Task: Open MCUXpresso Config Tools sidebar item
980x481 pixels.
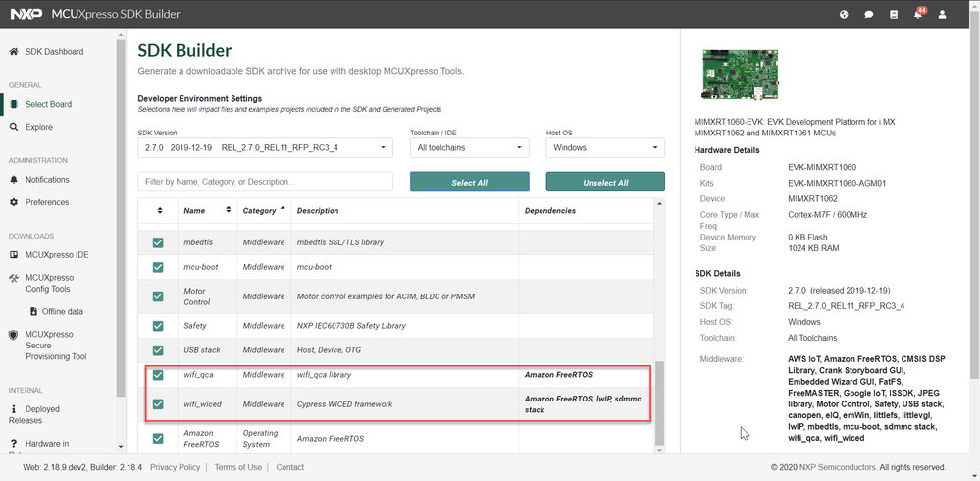Action: [x=49, y=284]
